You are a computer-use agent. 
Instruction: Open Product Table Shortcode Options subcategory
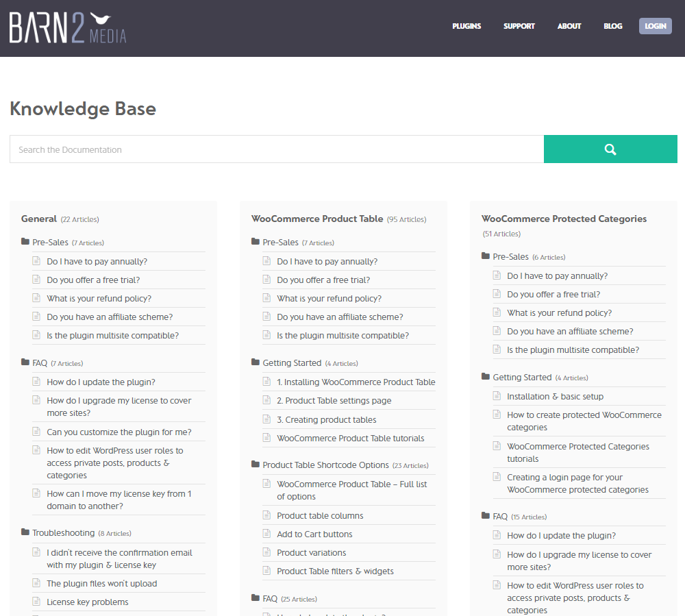pos(325,465)
